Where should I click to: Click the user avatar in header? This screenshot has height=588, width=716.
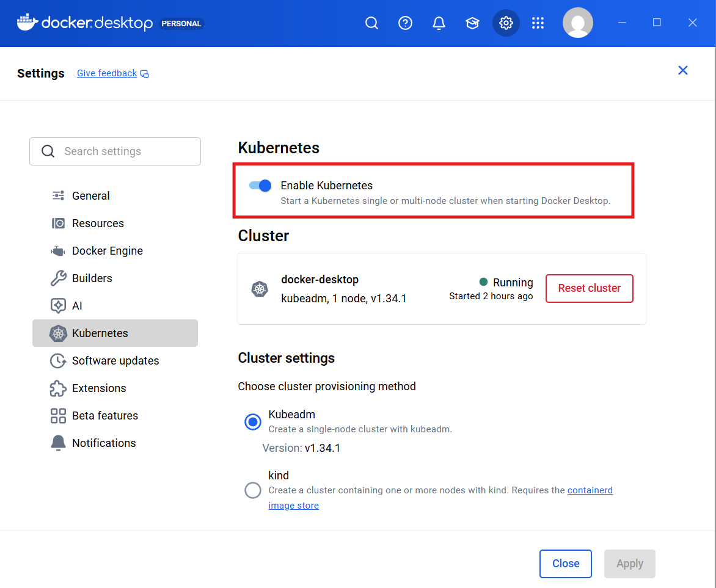578,23
